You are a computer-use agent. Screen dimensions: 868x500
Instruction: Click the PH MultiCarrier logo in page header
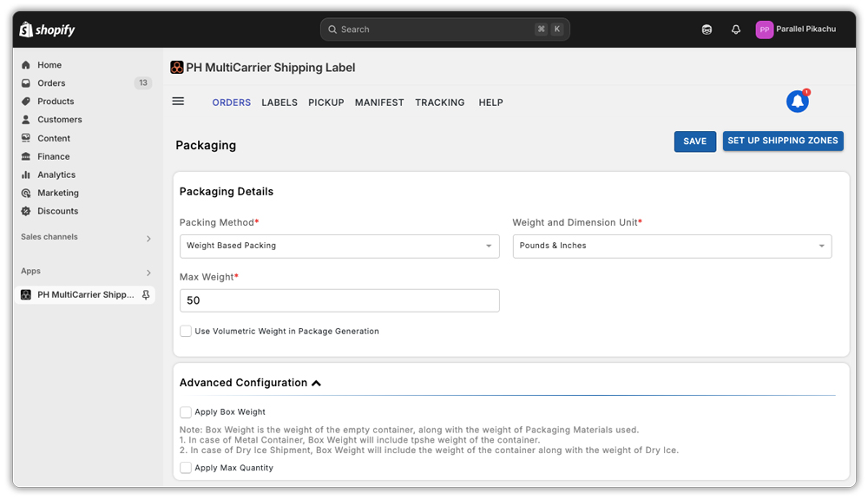coord(176,68)
